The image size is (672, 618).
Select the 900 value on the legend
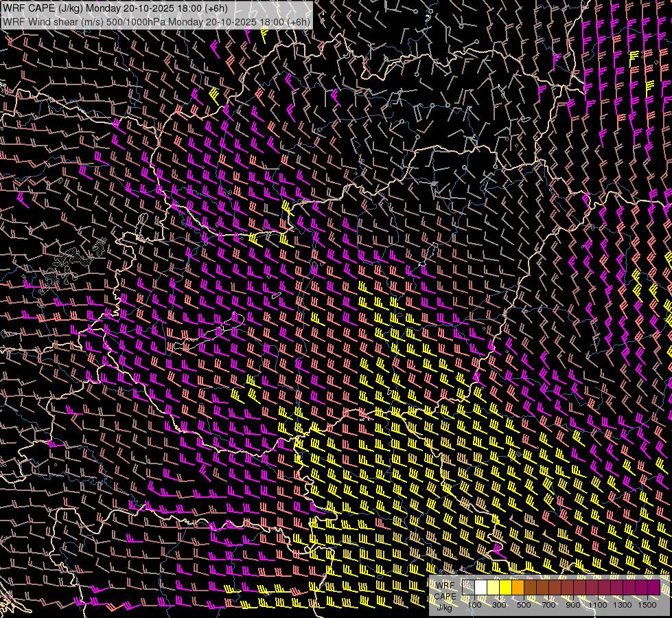(x=573, y=605)
